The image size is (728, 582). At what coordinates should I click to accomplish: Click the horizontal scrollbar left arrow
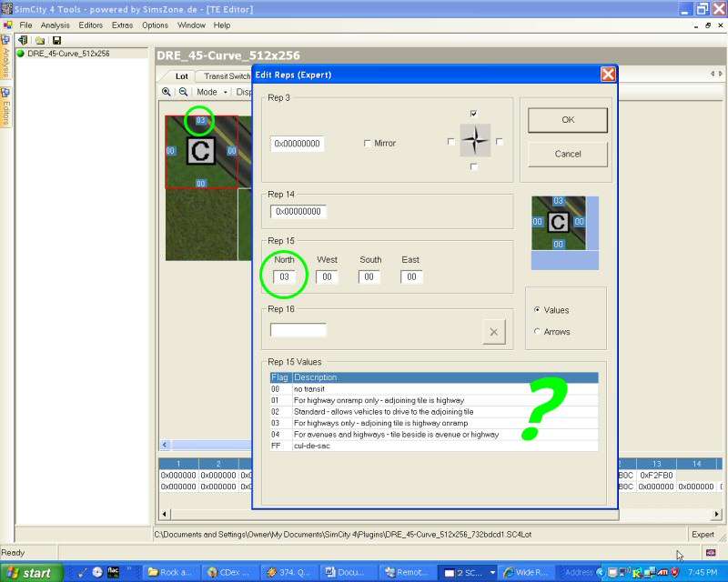coord(165,514)
